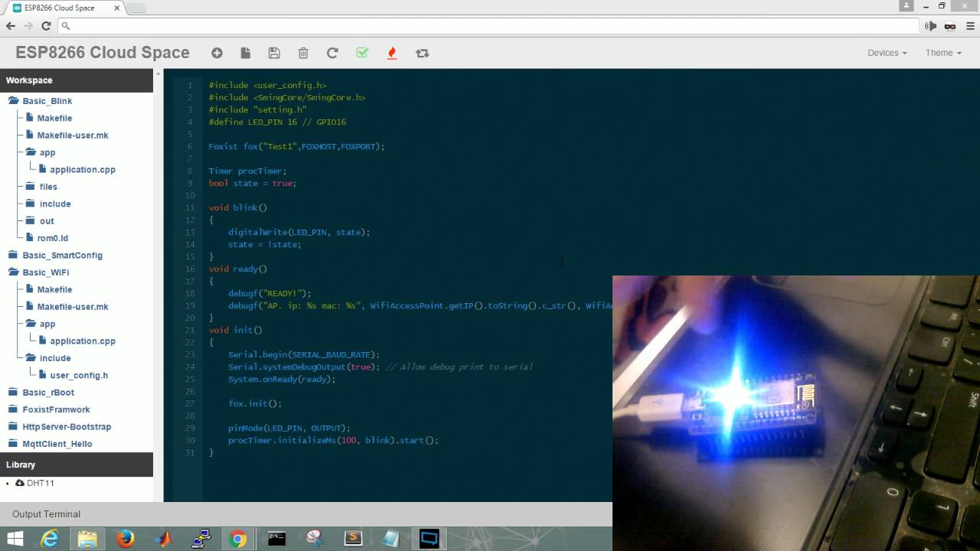Screen dimensions: 980x551
Task: Click the new file document icon
Action: pos(245,53)
